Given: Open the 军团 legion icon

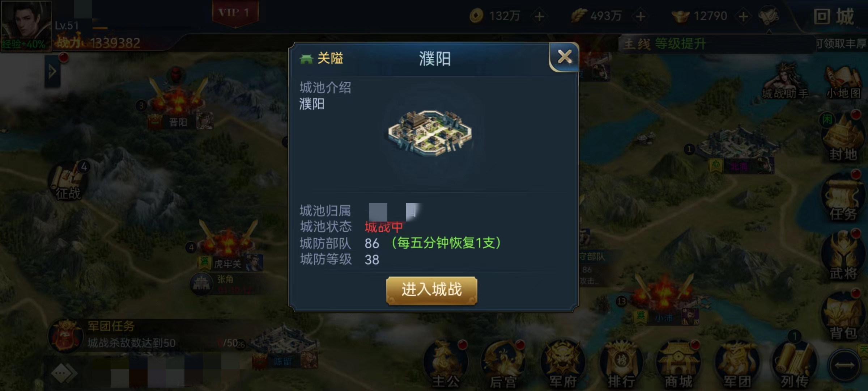Looking at the screenshot, I should pyautogui.click(x=737, y=364).
